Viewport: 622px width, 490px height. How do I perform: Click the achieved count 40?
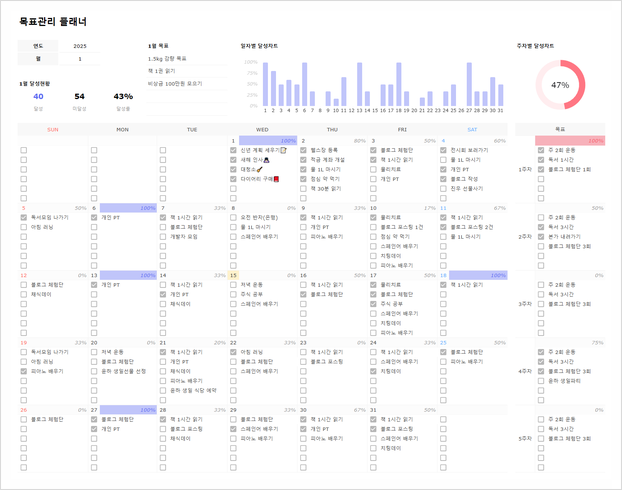[x=38, y=96]
